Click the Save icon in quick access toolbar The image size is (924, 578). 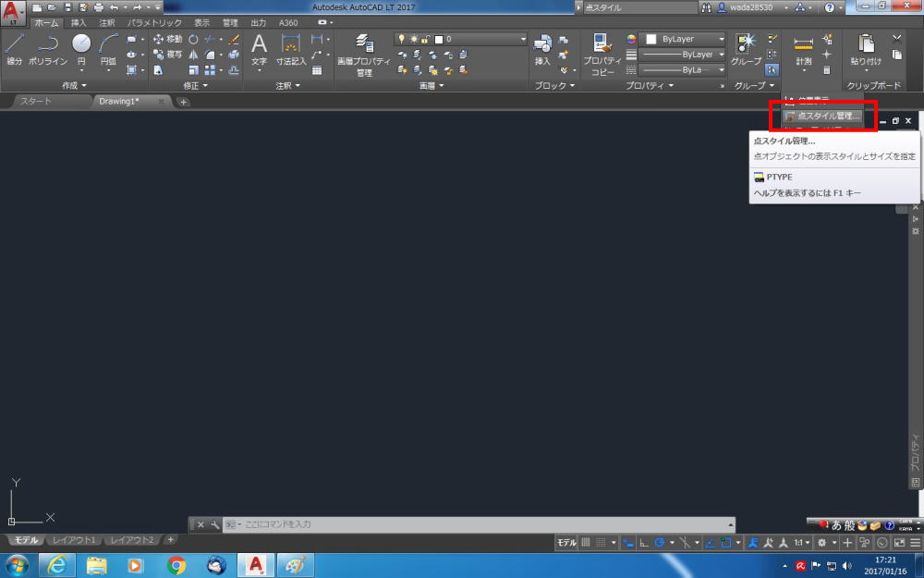click(x=67, y=7)
